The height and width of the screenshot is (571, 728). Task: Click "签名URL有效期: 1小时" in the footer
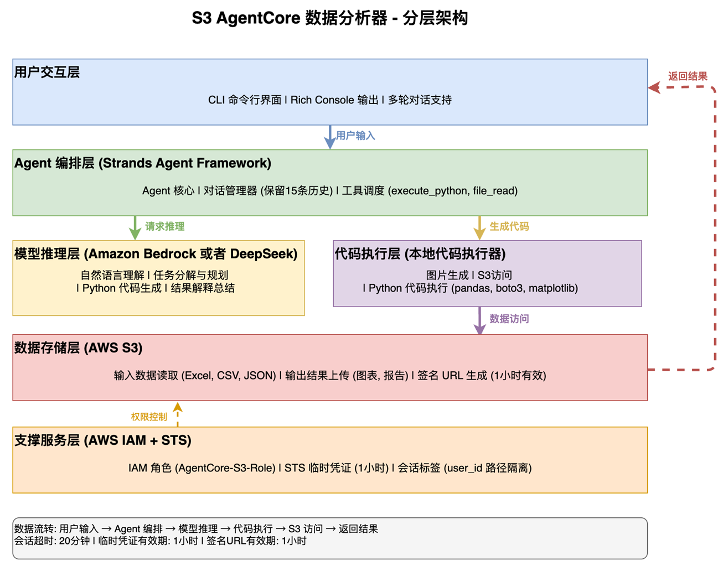[256, 541]
